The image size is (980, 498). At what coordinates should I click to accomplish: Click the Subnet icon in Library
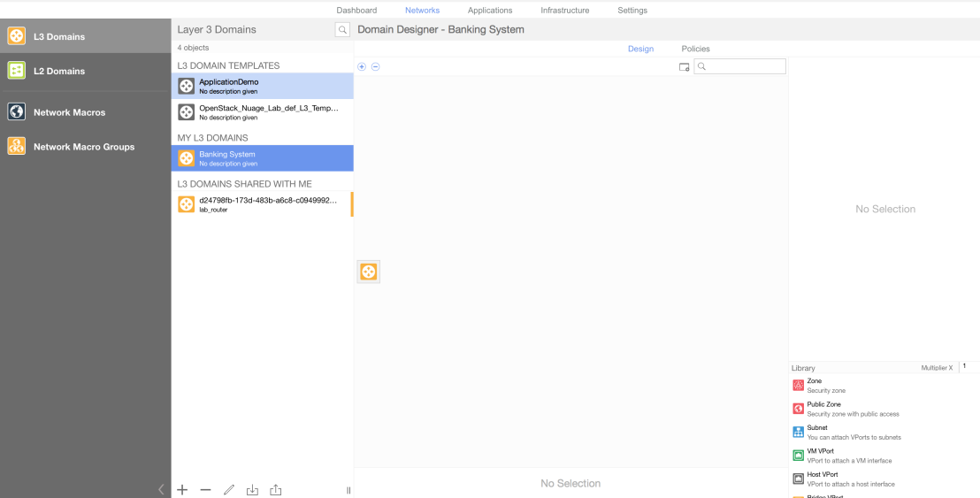[x=798, y=432]
